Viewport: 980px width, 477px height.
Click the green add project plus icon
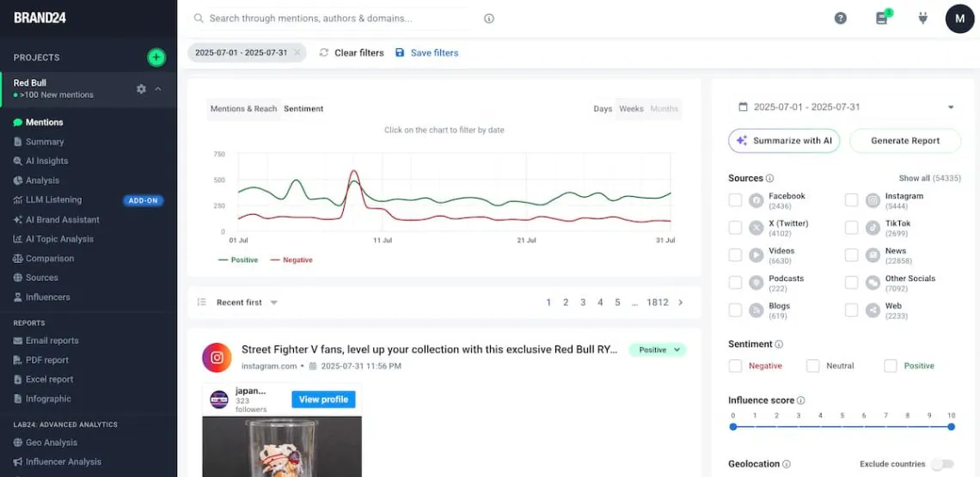click(156, 58)
